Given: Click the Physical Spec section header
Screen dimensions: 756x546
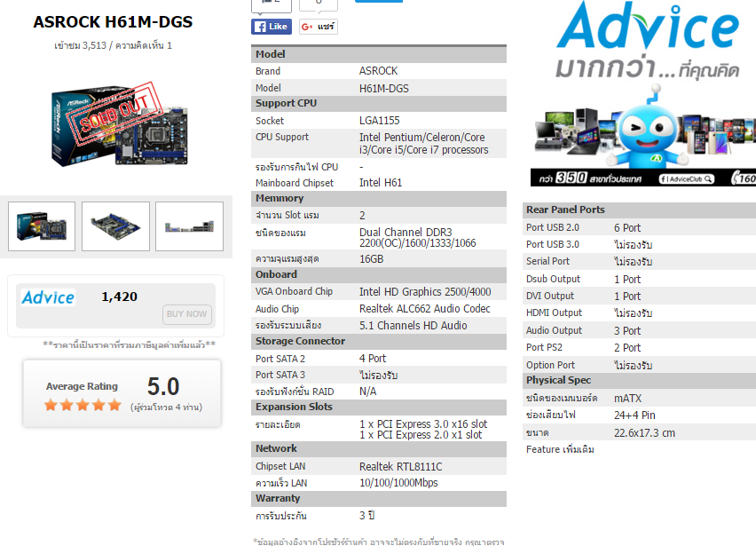Looking at the screenshot, I should (640, 380).
